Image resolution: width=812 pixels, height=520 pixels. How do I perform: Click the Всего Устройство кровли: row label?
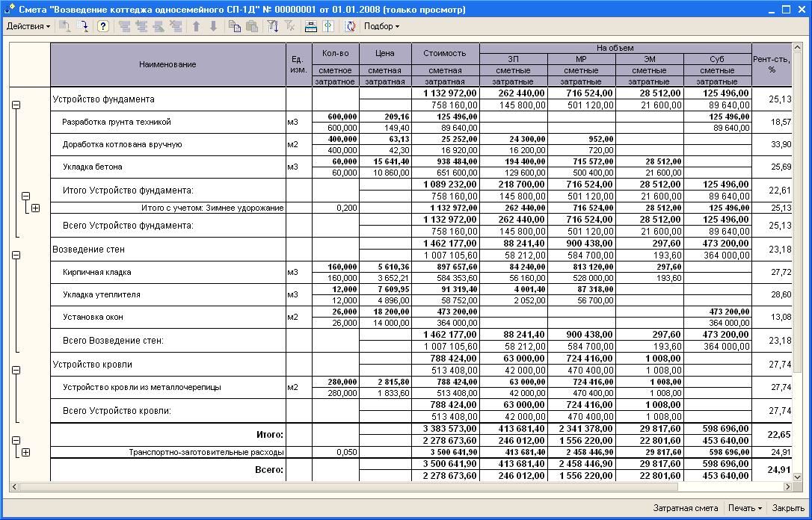pos(117,411)
